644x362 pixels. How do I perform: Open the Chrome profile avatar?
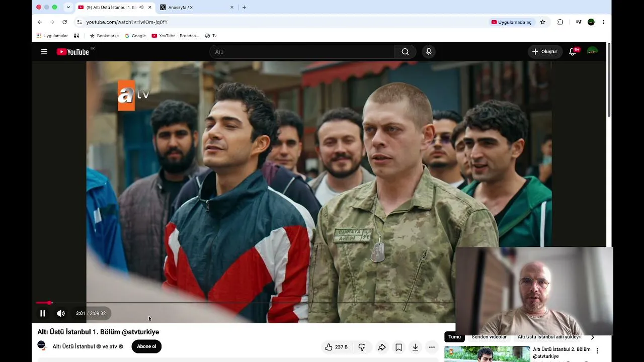[591, 22]
